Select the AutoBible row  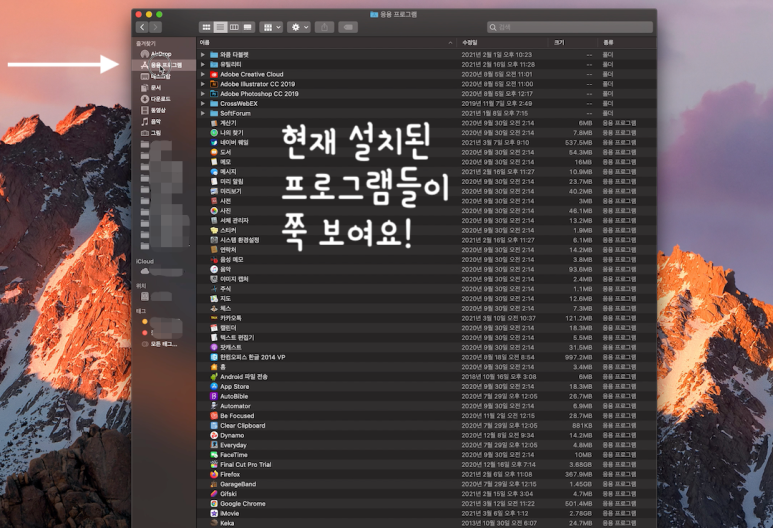pos(426,396)
